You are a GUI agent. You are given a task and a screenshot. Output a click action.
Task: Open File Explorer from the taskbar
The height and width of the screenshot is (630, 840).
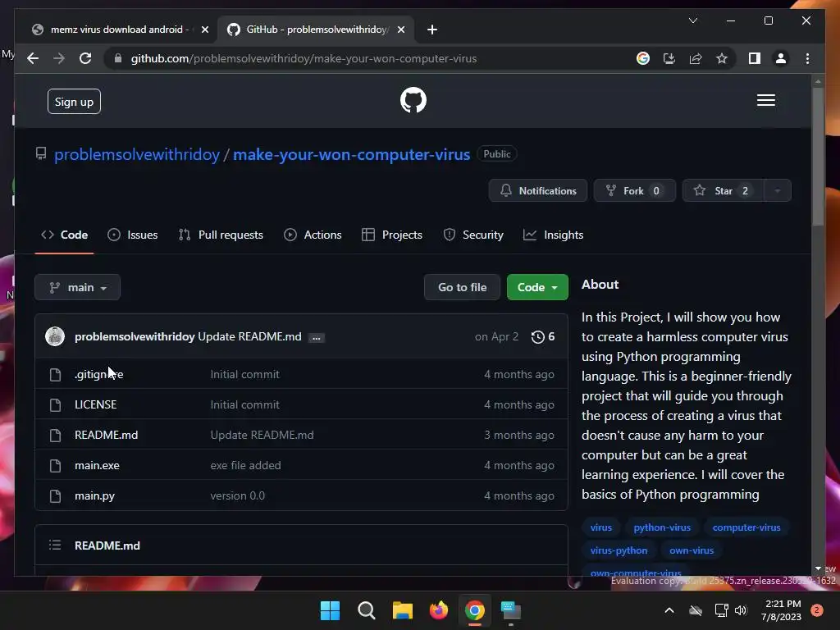[x=402, y=610]
